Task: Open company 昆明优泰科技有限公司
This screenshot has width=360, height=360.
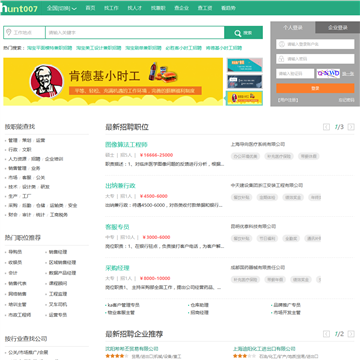Action: [253, 226]
